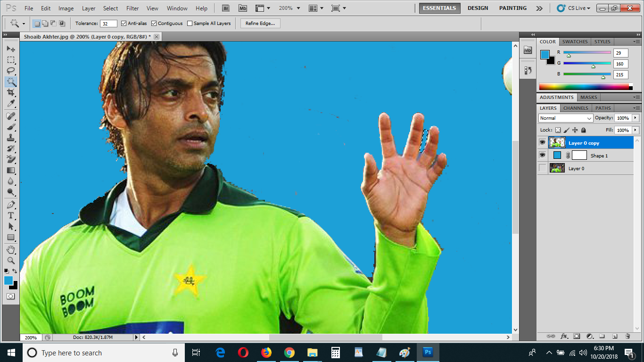Click the Magic Wand tool in toolbox
Screen dimensions: 644x362
tap(10, 82)
